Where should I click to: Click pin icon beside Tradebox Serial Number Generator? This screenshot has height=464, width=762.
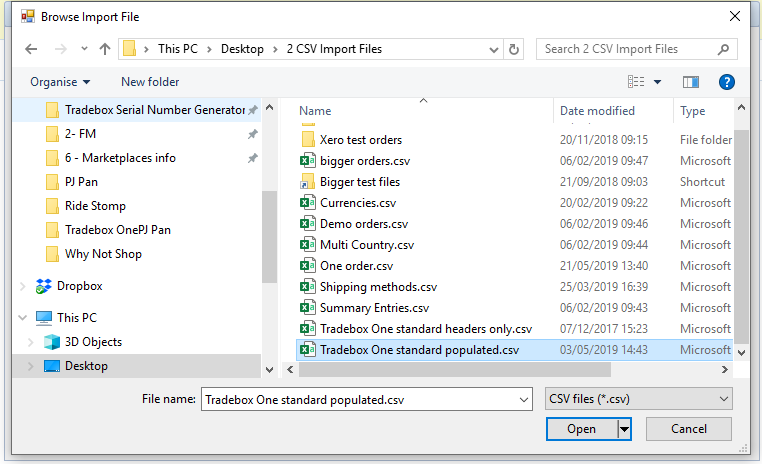tap(253, 110)
